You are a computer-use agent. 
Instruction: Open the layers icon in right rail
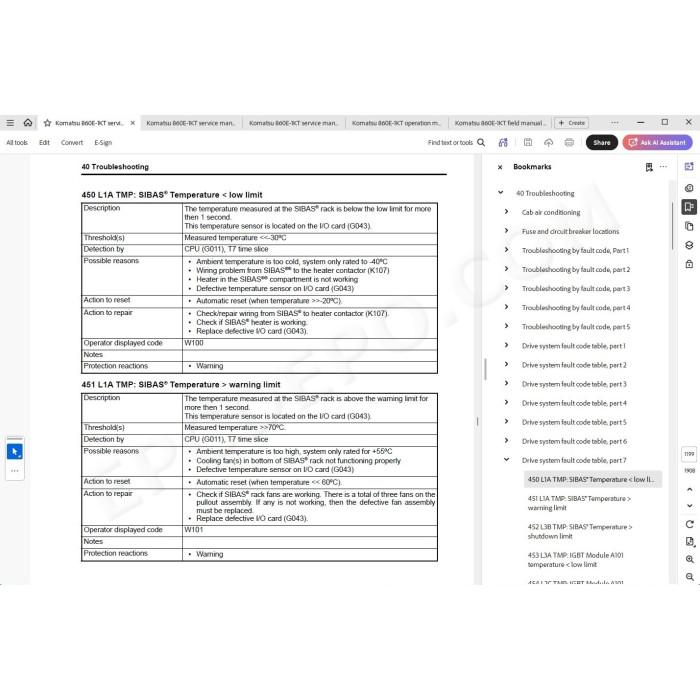(689, 245)
